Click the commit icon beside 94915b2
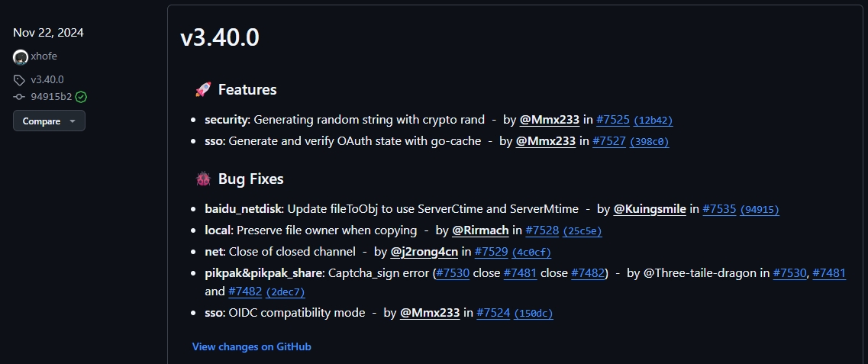This screenshot has height=364, width=868. pos(20,97)
